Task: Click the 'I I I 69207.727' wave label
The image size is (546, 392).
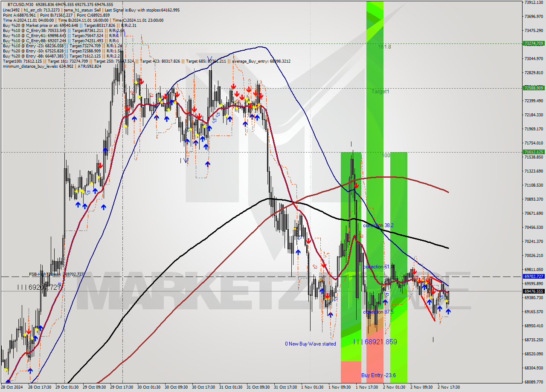Action: [x=39, y=288]
